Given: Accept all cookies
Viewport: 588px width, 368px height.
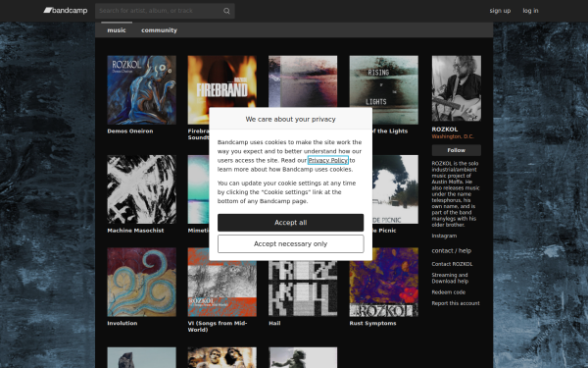Looking at the screenshot, I should (291, 223).
